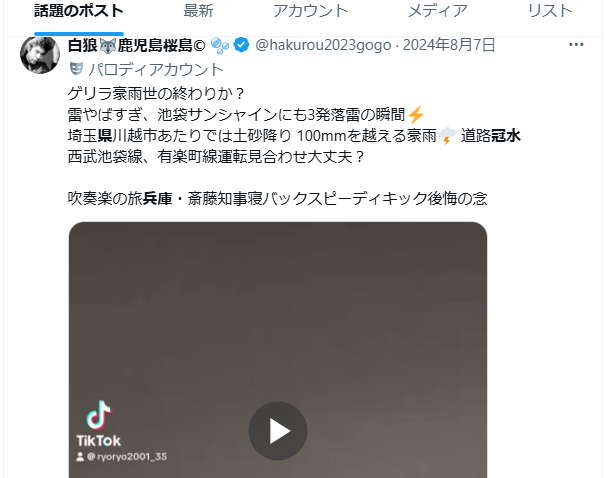Click the thunder cloud emoji in the post
This screenshot has width=605, height=478.
447,136
